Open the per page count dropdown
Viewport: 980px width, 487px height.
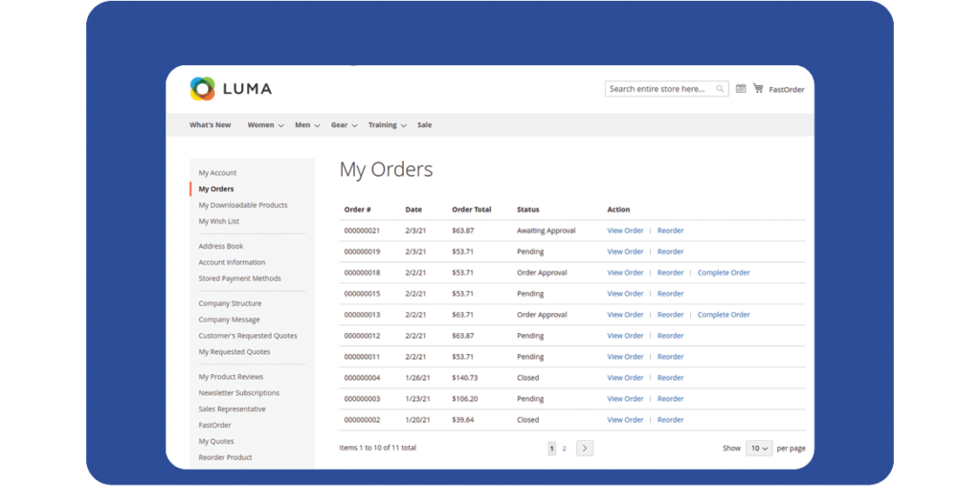[x=759, y=448]
